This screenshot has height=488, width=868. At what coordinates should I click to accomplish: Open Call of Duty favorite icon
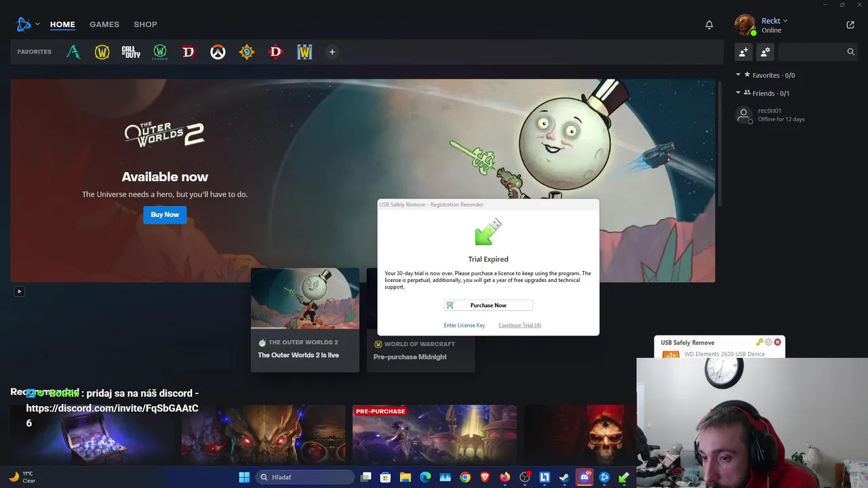tap(131, 52)
